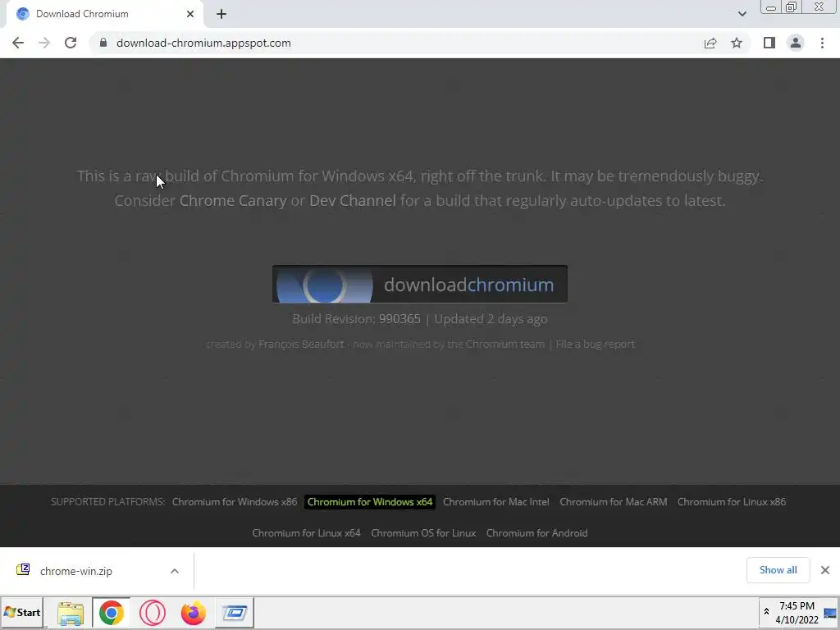The height and width of the screenshot is (630, 840).
Task: Click the chrome-win.zip file icon
Action: pos(23,569)
